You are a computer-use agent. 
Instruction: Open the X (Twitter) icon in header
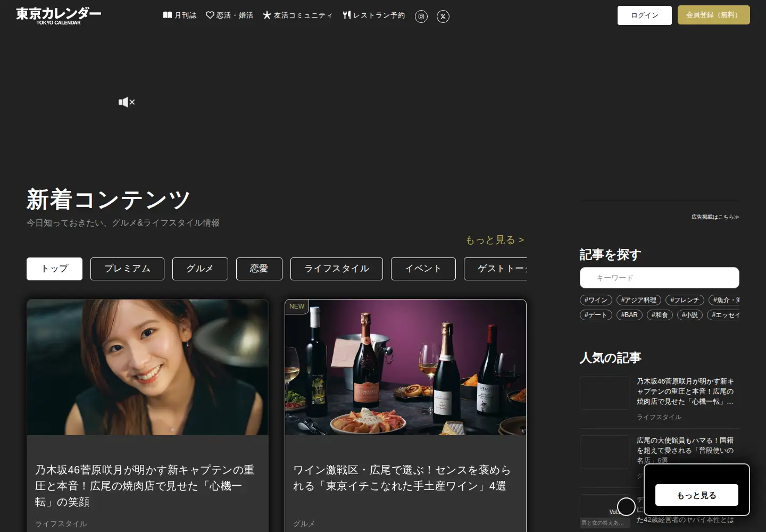pyautogui.click(x=443, y=16)
